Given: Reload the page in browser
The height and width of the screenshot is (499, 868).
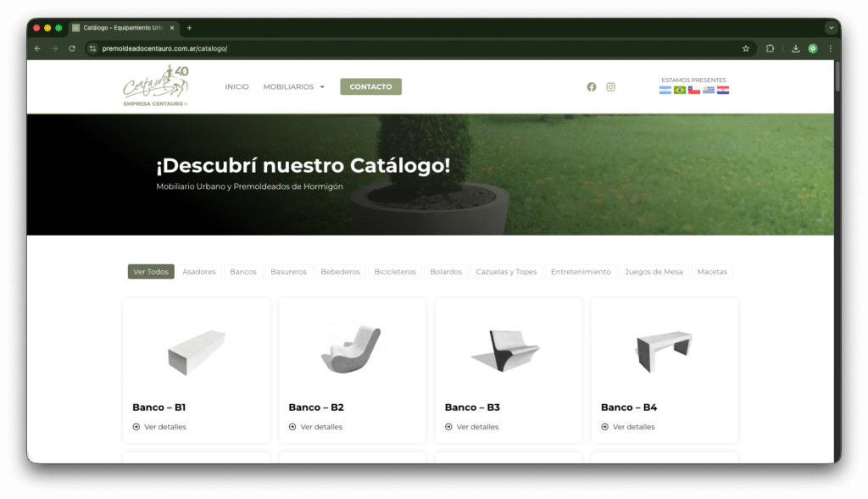Looking at the screenshot, I should pos(72,48).
